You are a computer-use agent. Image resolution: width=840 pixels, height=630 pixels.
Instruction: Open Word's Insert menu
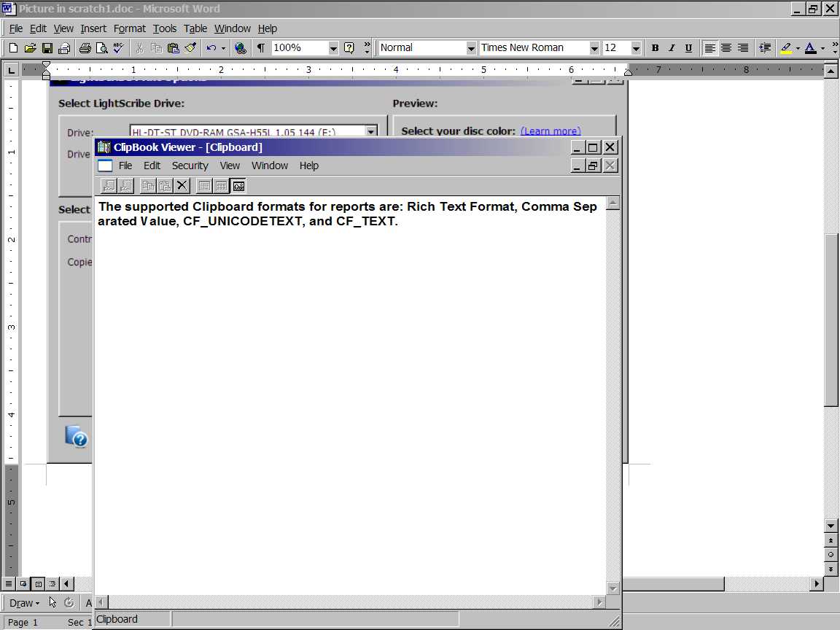(93, 28)
